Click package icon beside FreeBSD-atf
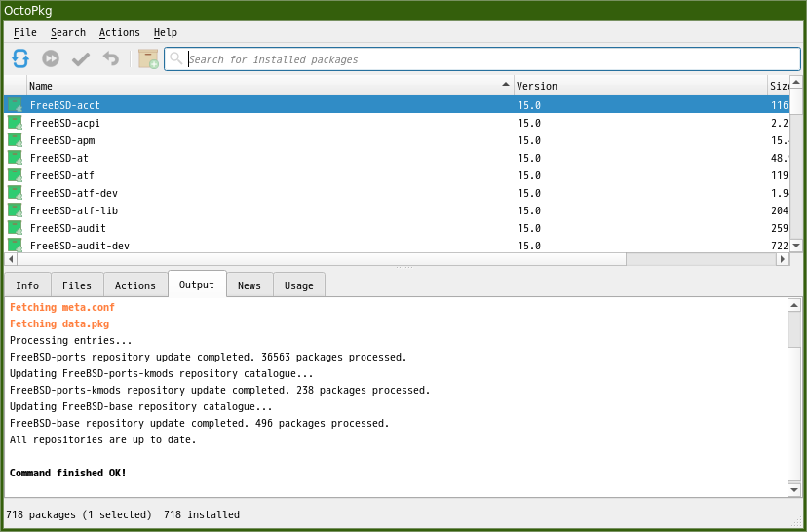This screenshot has width=807, height=532. (15, 175)
